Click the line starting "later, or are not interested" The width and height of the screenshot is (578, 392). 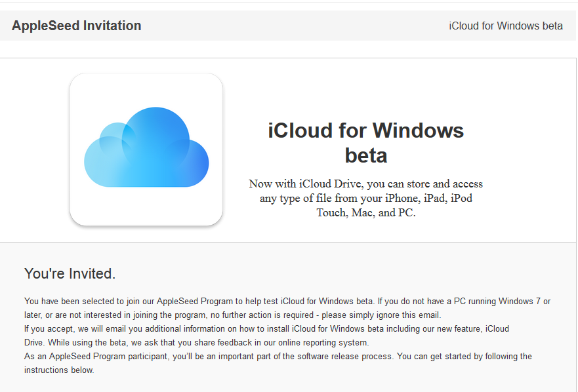click(x=233, y=315)
